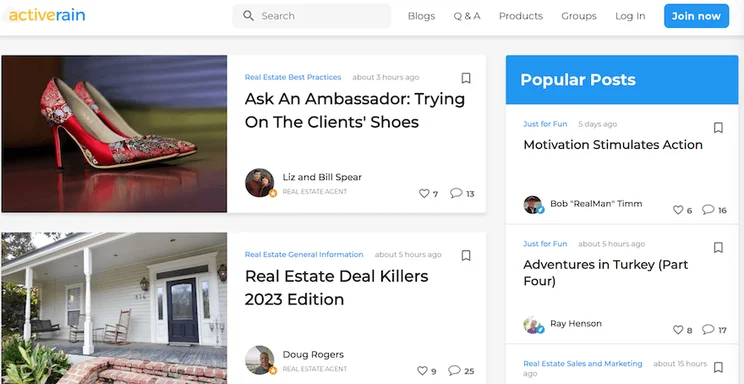Bookmark the Real Estate Sales and Marketing post
The height and width of the screenshot is (384, 744).
(x=718, y=367)
